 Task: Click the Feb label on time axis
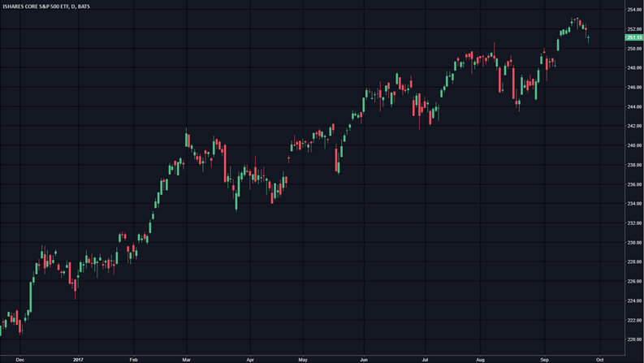[x=133, y=360]
